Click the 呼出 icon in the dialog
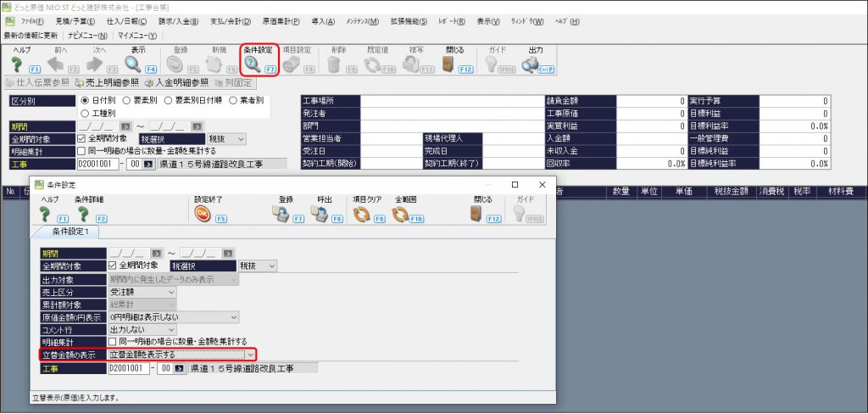868x414 pixels. tap(319, 214)
